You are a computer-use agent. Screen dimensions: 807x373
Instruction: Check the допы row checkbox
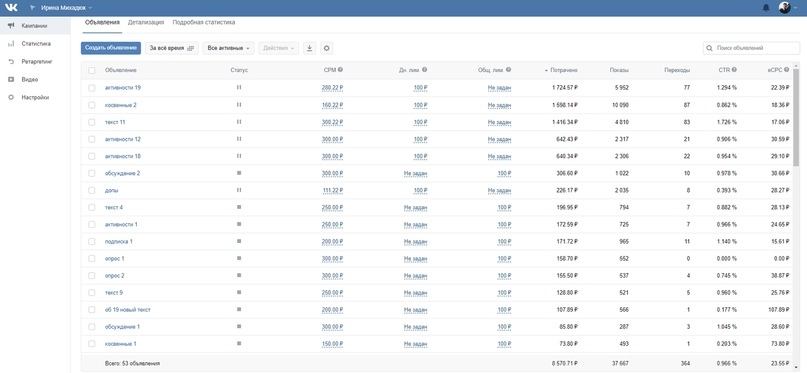92,190
